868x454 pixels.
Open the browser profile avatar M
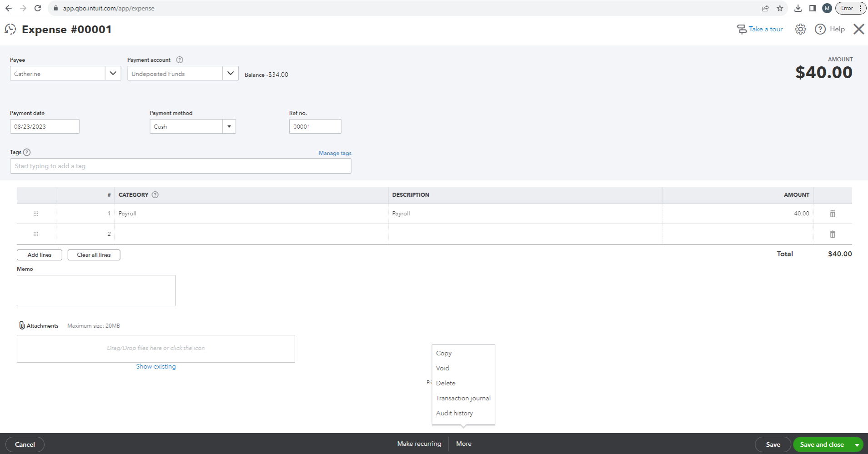click(827, 8)
